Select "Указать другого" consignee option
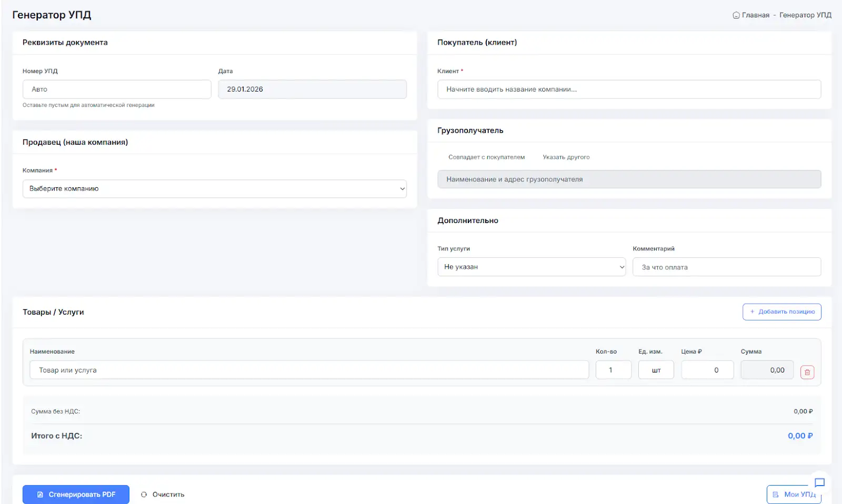 (566, 157)
